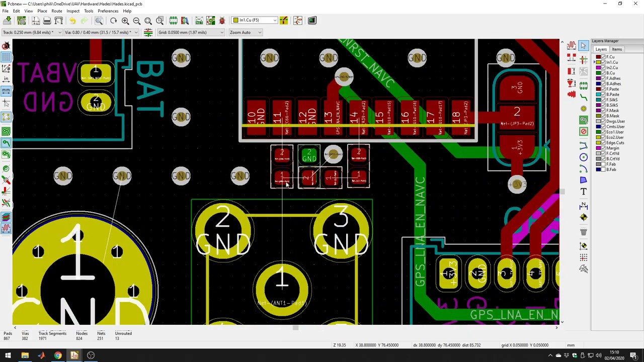The height and width of the screenshot is (362, 644).
Task: Open the In1.Cu active layer selector
Action: pyautogui.click(x=255, y=20)
